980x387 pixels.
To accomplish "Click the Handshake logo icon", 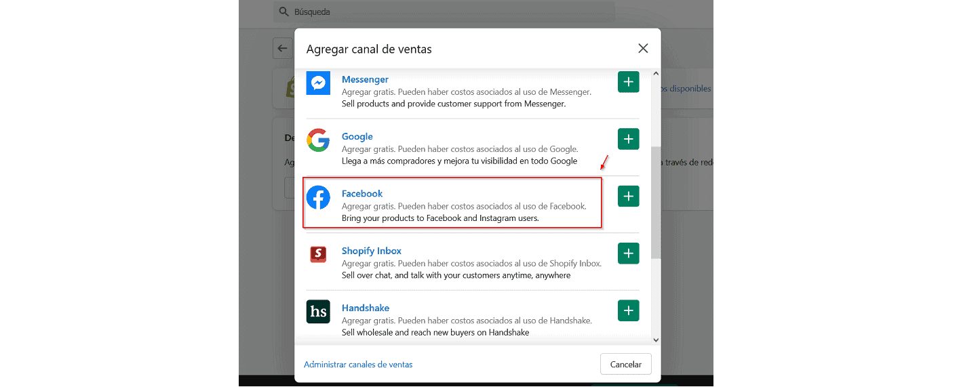I will point(318,311).
